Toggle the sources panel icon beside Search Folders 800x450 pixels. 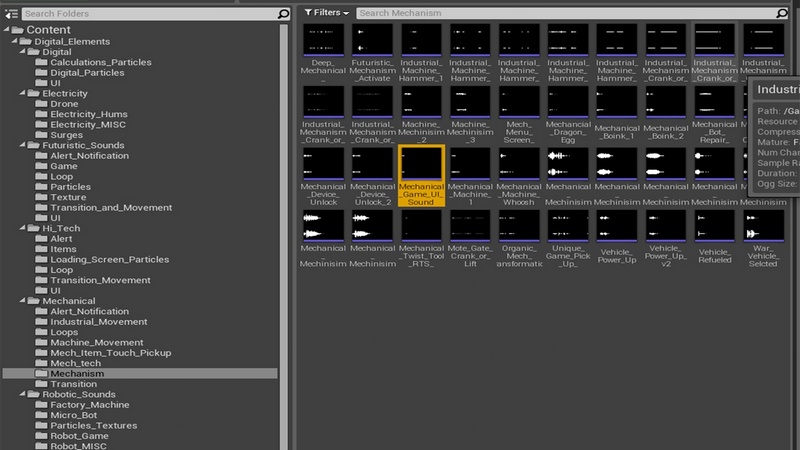tap(9, 14)
